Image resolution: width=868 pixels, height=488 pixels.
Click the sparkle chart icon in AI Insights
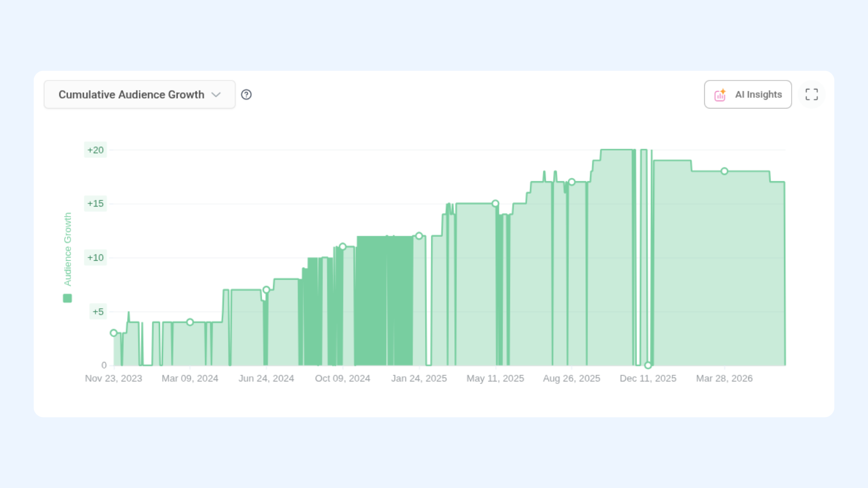[x=720, y=95]
